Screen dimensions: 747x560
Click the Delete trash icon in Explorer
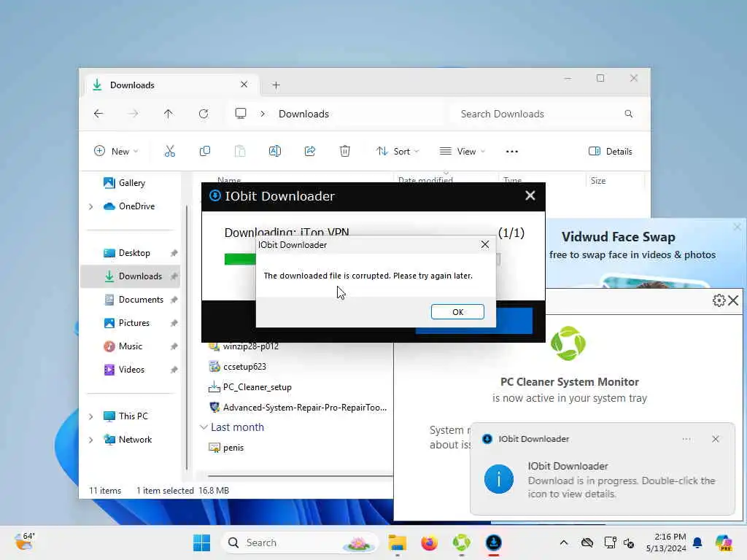[345, 152]
